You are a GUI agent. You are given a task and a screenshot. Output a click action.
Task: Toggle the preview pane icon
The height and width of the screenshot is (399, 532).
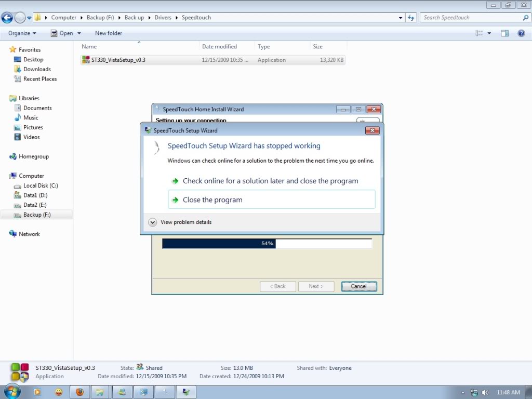505,33
